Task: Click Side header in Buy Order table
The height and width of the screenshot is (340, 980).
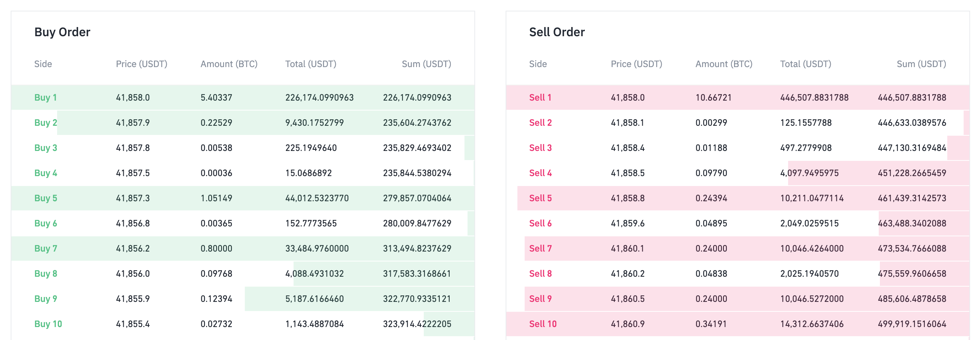Action: pyautogui.click(x=43, y=64)
